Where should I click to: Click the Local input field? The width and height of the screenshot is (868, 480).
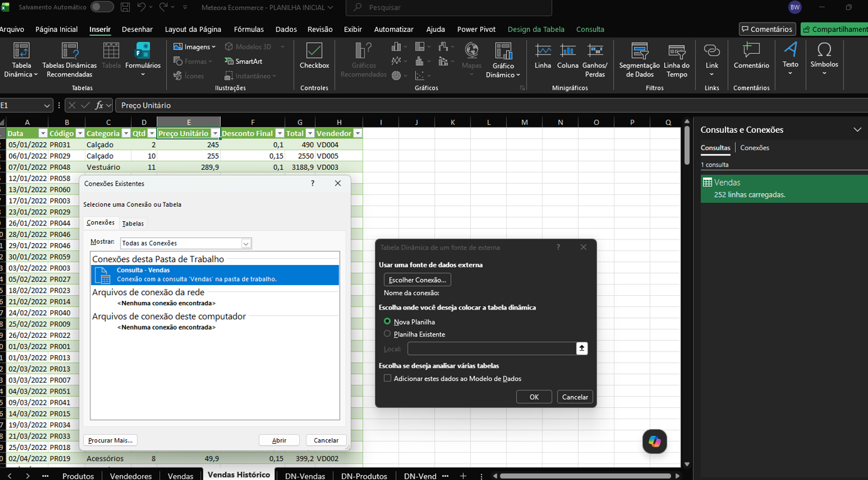pos(492,348)
